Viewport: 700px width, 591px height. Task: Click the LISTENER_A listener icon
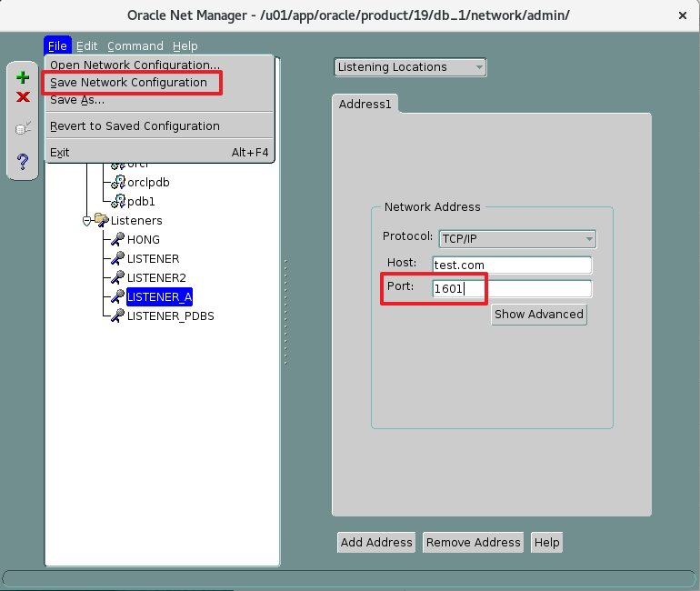coord(118,296)
